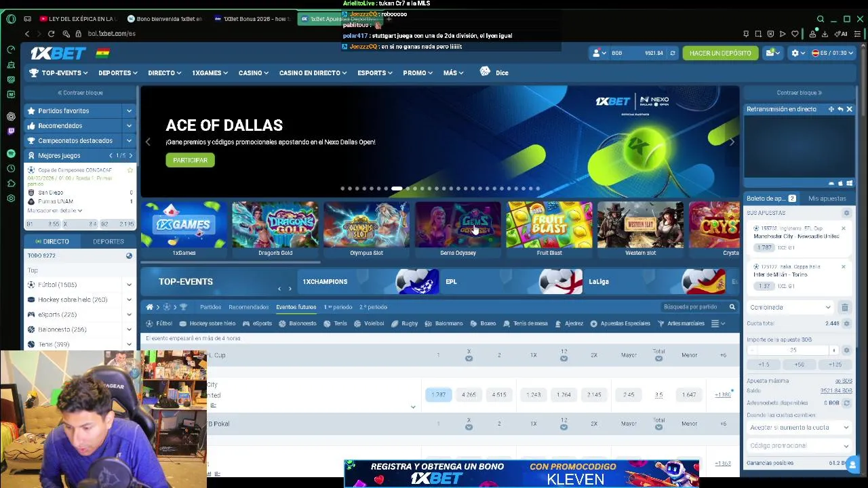
Task: Click the globe icon beside TODO 9272
Action: [x=129, y=256]
